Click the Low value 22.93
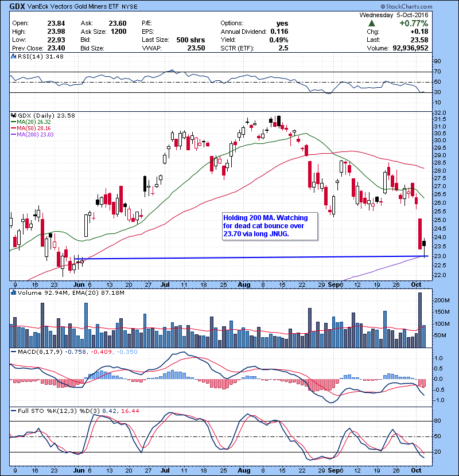 tap(56, 40)
